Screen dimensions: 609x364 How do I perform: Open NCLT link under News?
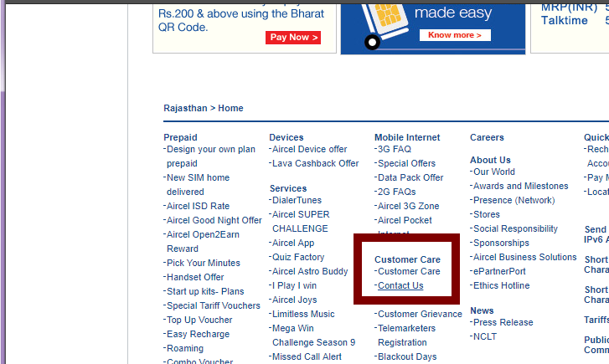[485, 337]
